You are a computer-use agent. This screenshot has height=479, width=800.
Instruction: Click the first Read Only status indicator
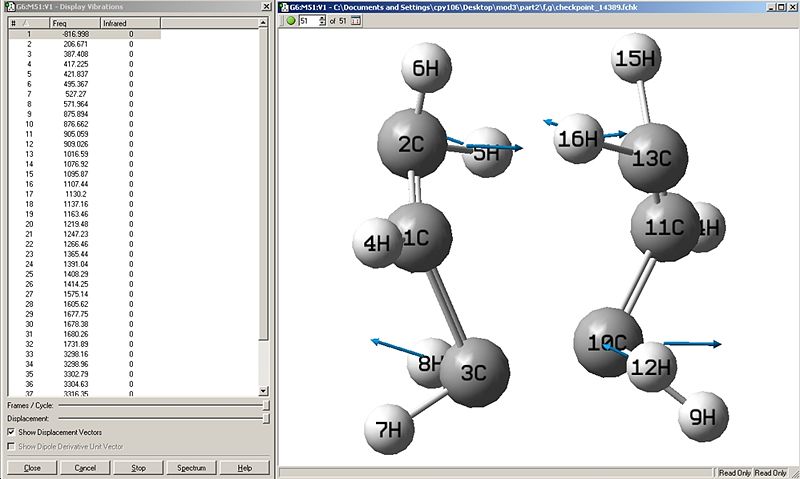pos(735,473)
